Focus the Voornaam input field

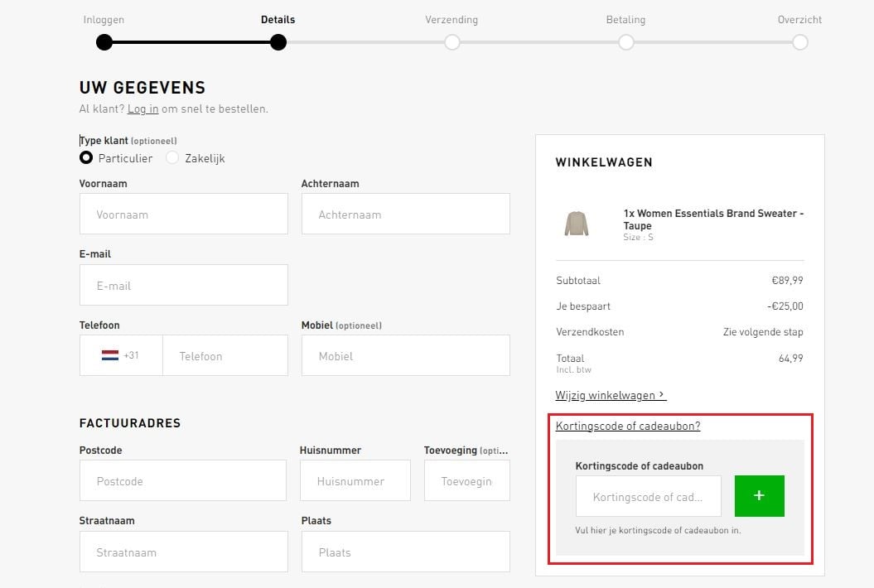pos(184,214)
